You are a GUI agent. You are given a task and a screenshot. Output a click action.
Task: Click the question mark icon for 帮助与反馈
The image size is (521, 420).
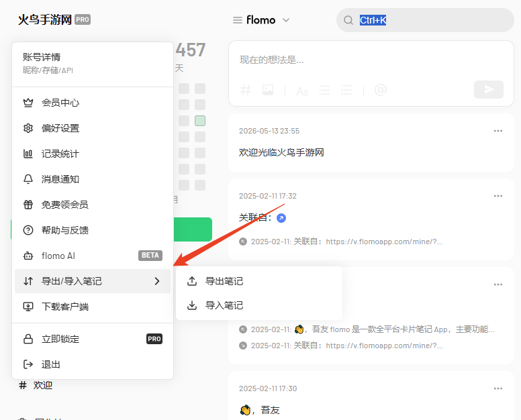point(28,230)
